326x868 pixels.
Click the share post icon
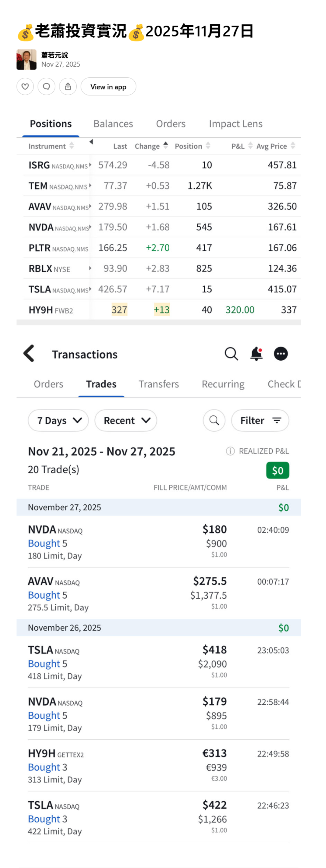[68, 86]
